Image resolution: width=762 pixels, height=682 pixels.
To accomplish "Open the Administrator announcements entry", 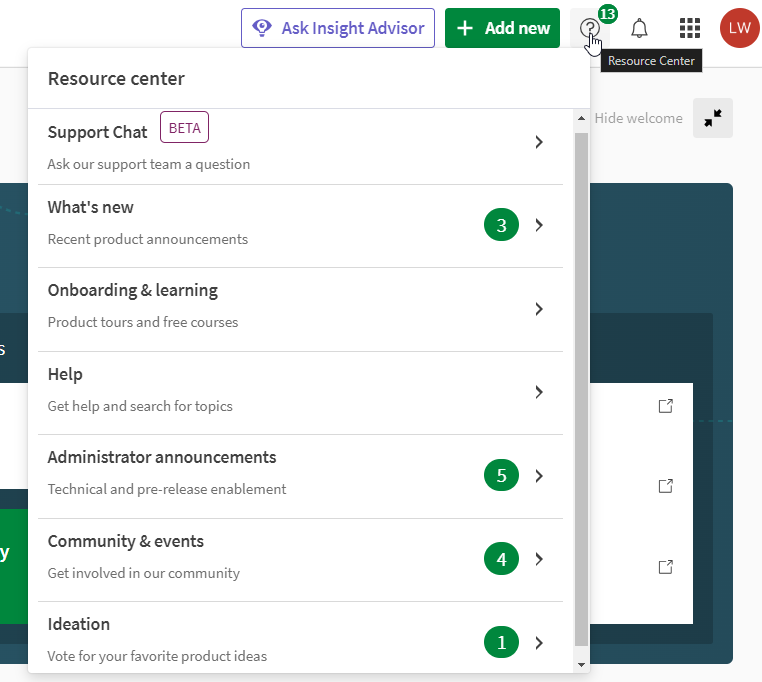I will click(300, 476).
